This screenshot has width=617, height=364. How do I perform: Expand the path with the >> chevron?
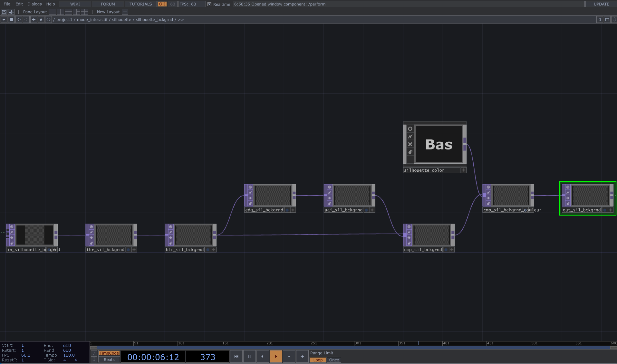tap(181, 19)
